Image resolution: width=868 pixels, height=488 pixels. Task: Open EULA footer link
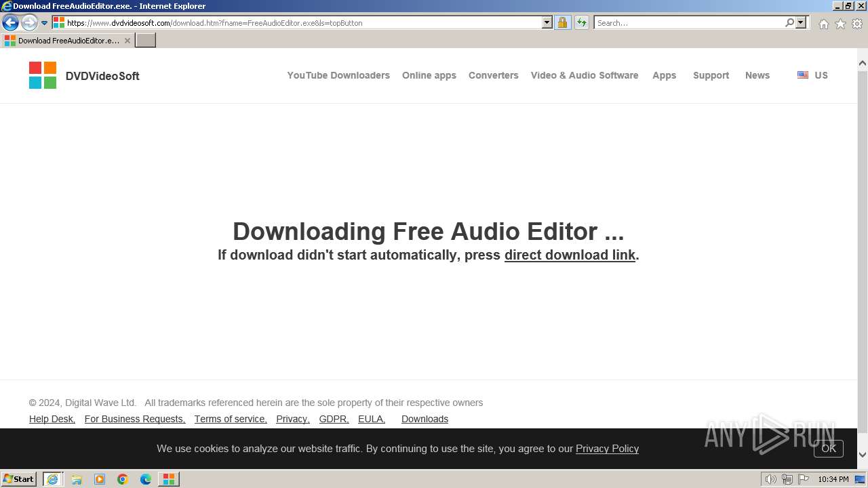(372, 419)
